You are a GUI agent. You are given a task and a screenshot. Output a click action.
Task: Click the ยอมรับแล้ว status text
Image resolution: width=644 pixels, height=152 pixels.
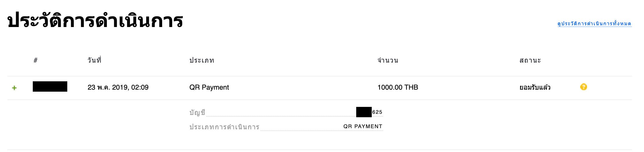(535, 87)
